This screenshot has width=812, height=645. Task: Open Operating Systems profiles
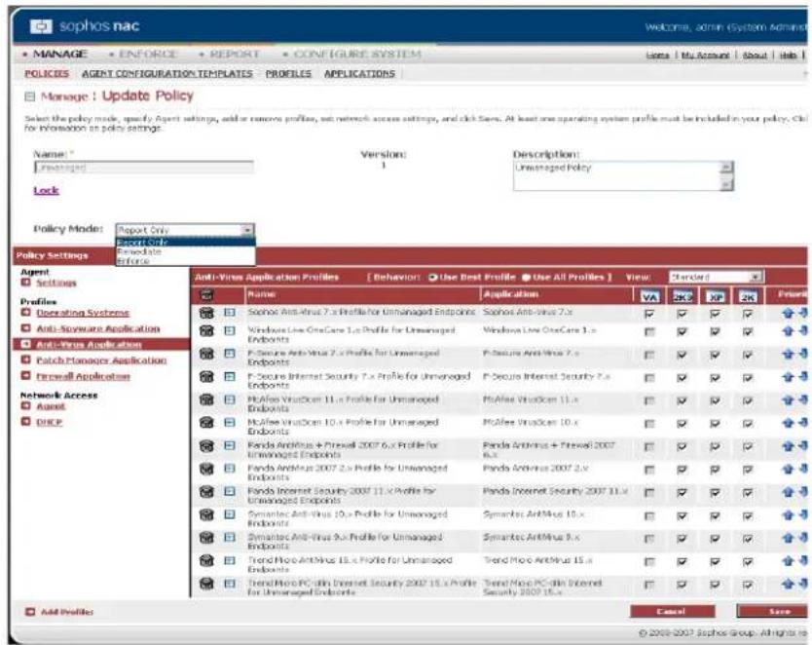[x=83, y=313]
